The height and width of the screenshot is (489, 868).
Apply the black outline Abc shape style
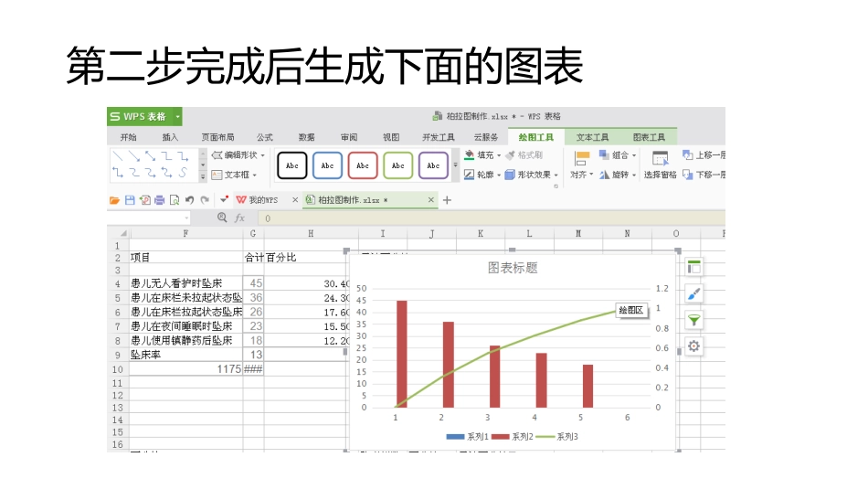(x=291, y=165)
